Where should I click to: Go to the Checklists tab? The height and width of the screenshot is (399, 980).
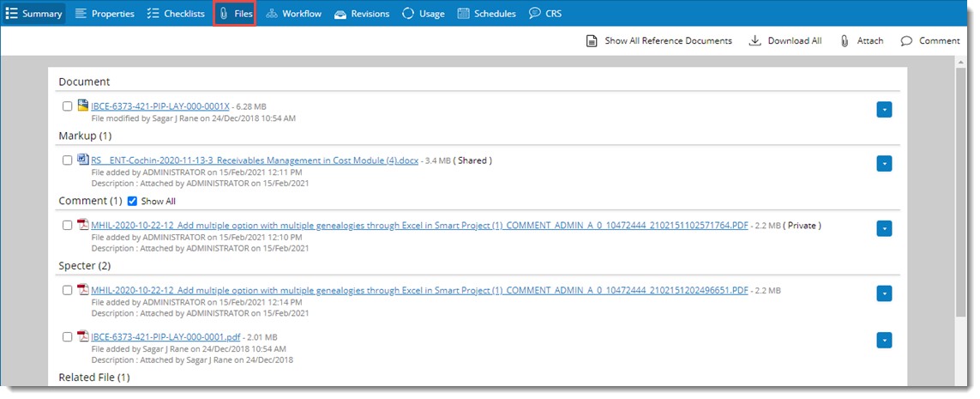176,14
